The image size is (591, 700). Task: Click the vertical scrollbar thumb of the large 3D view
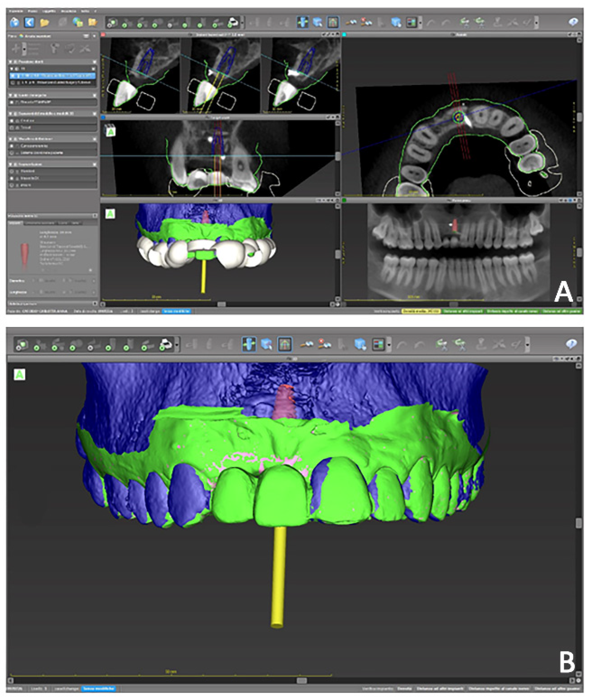[x=579, y=523]
